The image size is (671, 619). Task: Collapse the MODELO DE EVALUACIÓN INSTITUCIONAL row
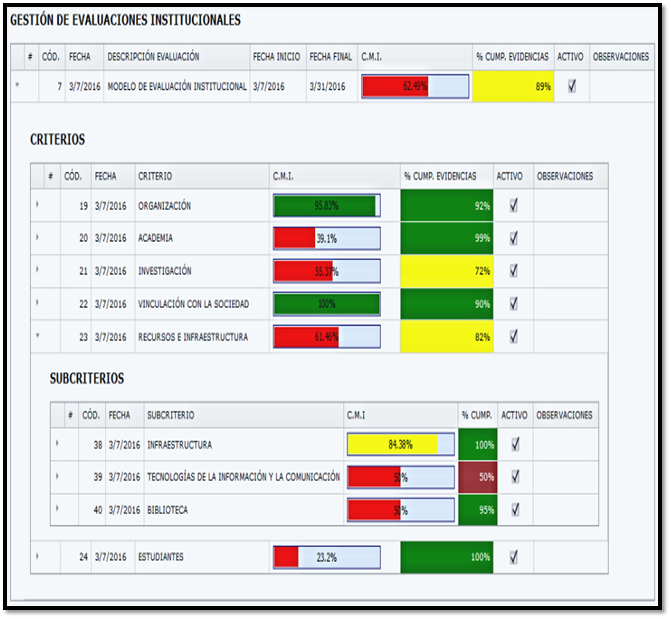(17, 86)
